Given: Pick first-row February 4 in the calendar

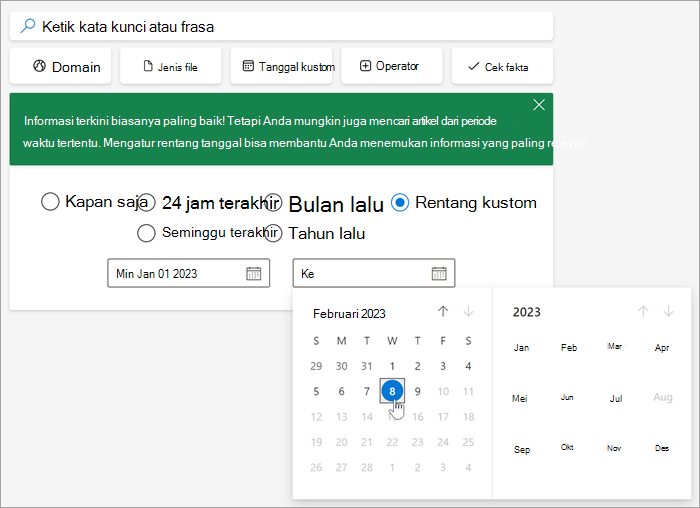Looking at the screenshot, I should 468,366.
